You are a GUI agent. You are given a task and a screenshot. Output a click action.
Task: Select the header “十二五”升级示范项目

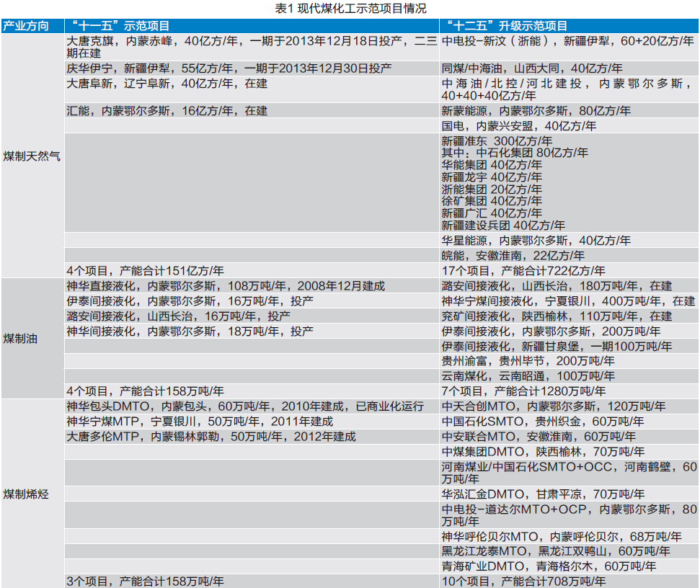click(x=569, y=26)
